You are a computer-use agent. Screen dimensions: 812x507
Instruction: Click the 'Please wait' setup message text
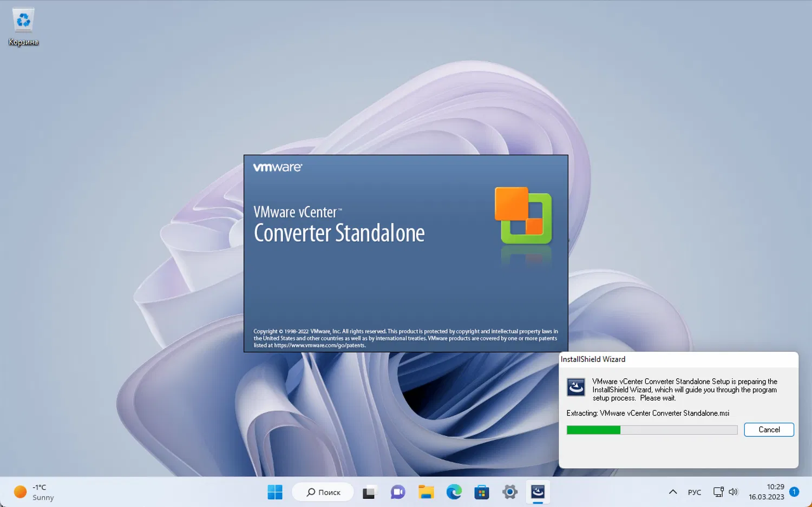[x=658, y=398]
